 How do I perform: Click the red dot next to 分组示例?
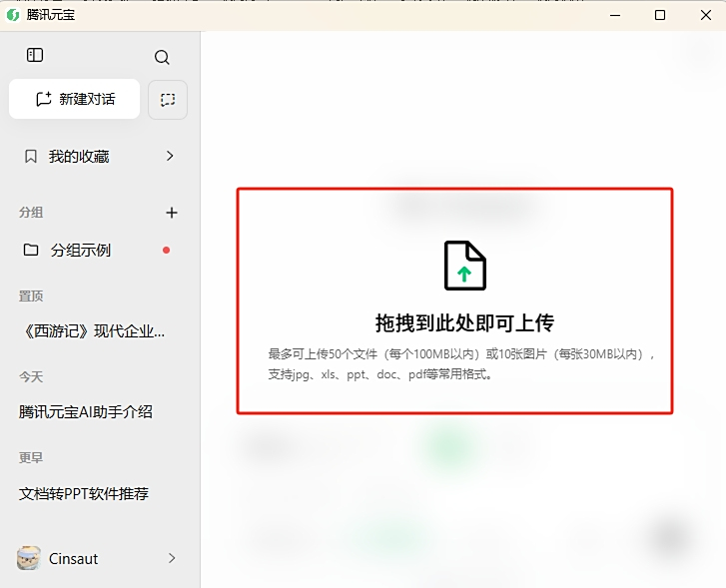click(166, 250)
